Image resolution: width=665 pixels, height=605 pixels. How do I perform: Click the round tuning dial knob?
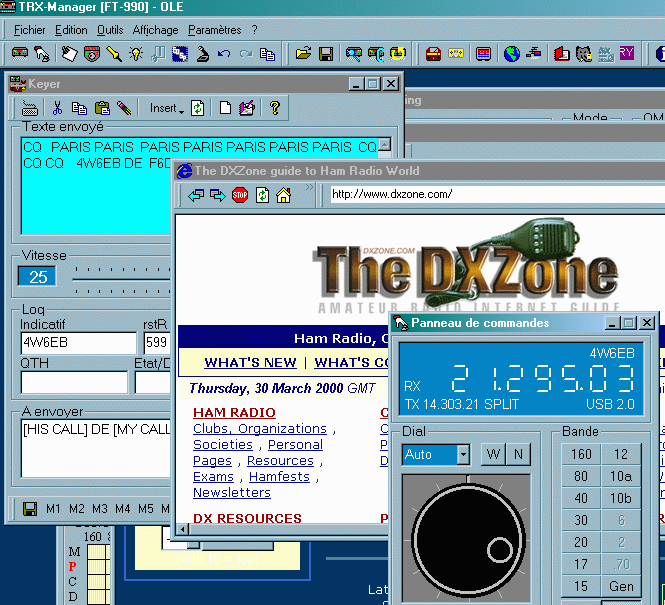468,541
